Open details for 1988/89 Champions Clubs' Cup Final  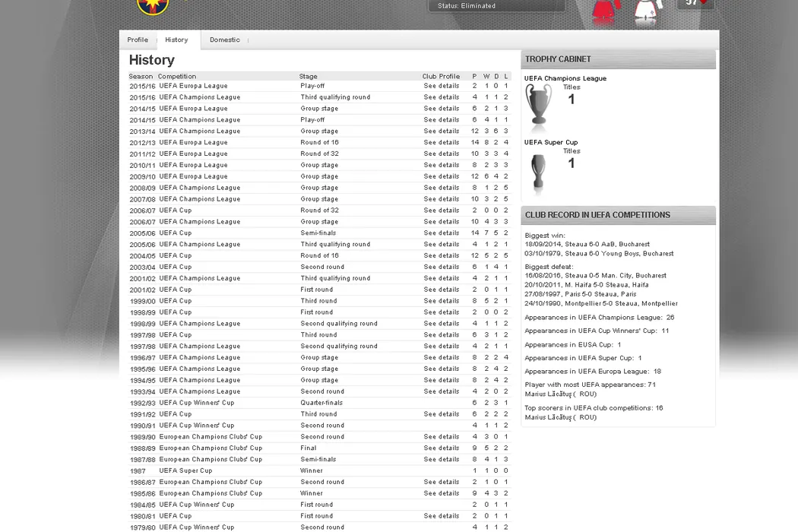click(441, 448)
